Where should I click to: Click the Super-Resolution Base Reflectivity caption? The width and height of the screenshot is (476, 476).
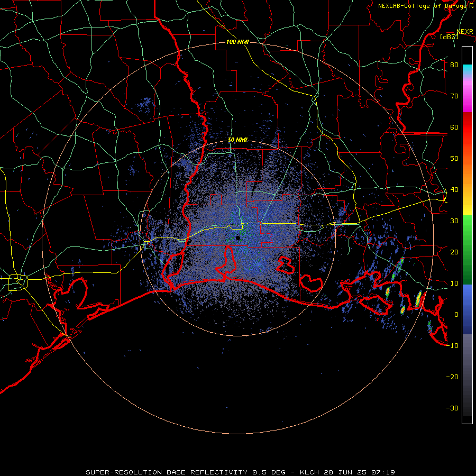click(241, 472)
